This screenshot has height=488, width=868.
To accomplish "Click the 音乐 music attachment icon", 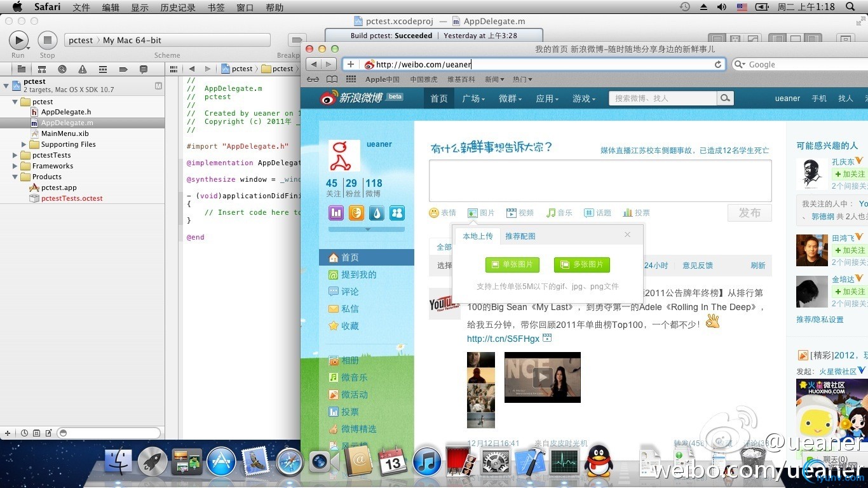I will (x=551, y=213).
